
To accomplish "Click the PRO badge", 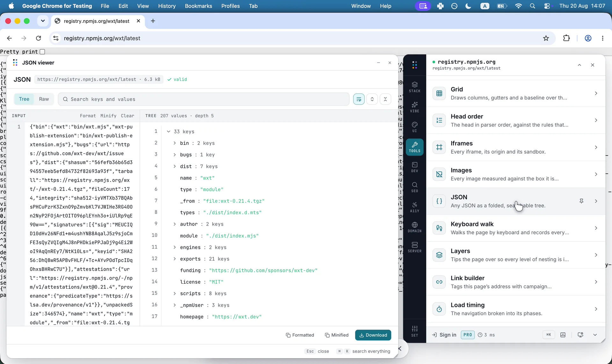I will 468,335.
